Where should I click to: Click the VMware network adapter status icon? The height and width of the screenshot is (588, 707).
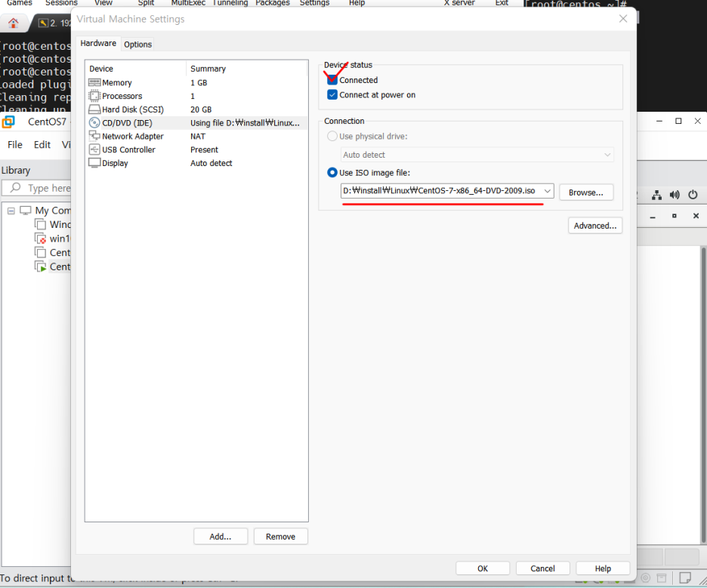coord(657,195)
